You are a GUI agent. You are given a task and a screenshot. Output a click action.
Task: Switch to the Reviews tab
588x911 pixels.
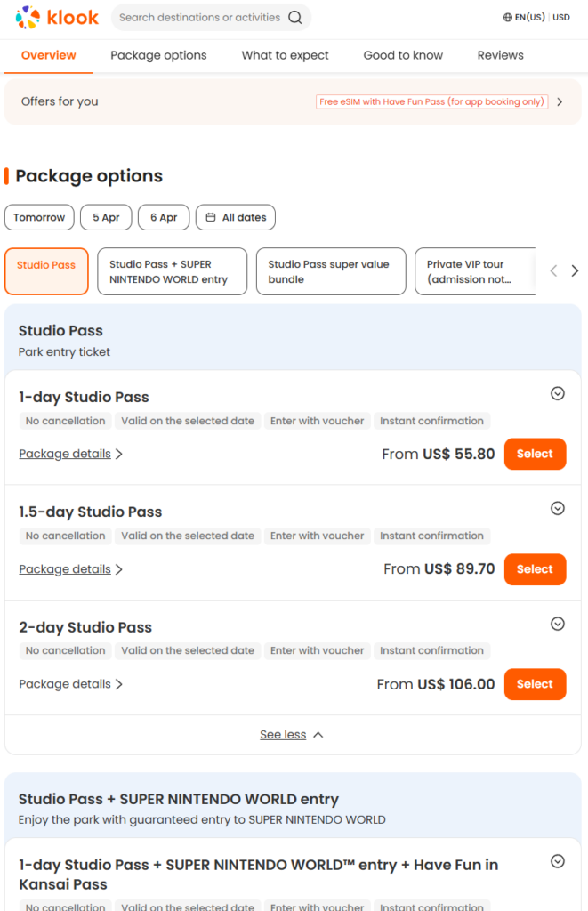[x=500, y=55]
